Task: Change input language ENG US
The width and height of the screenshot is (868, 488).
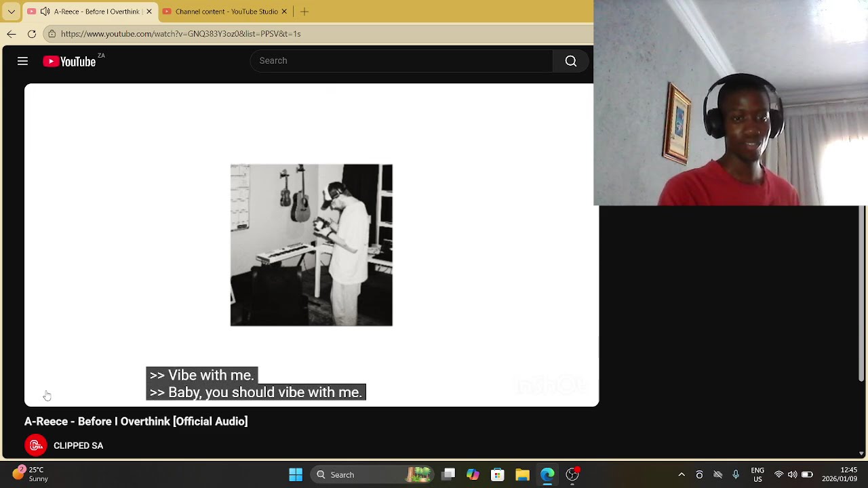Action: (x=757, y=474)
